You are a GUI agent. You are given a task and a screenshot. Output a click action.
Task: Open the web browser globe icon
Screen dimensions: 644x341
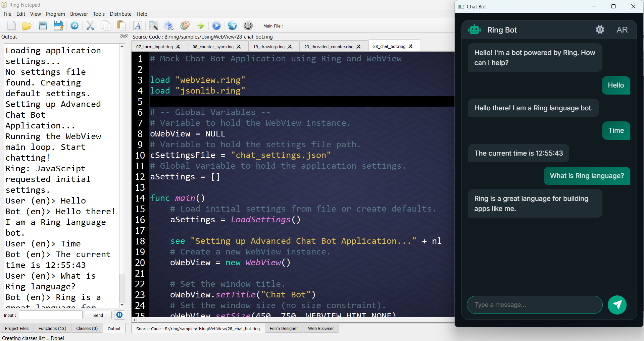coord(232,25)
